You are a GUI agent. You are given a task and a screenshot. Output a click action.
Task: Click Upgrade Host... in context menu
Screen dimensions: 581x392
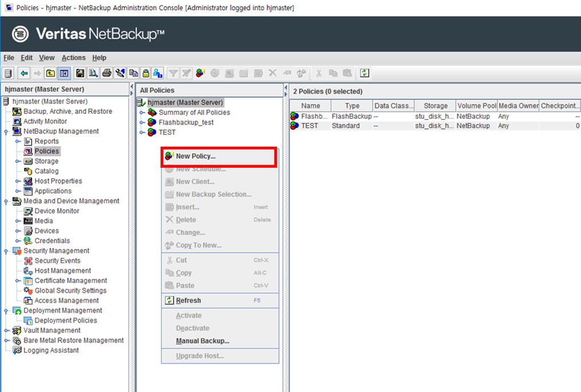pyautogui.click(x=220, y=355)
